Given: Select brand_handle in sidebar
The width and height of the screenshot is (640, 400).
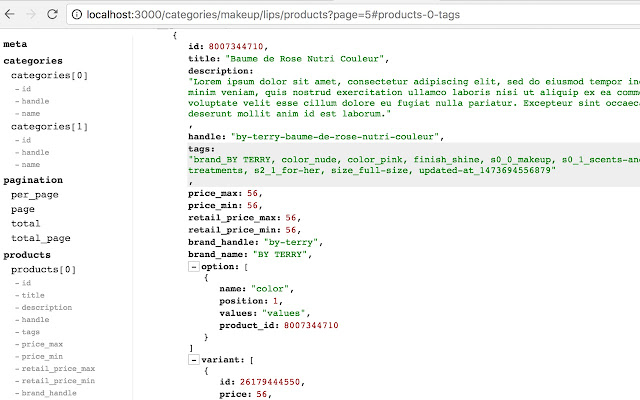Looking at the screenshot, I should click(49, 393).
